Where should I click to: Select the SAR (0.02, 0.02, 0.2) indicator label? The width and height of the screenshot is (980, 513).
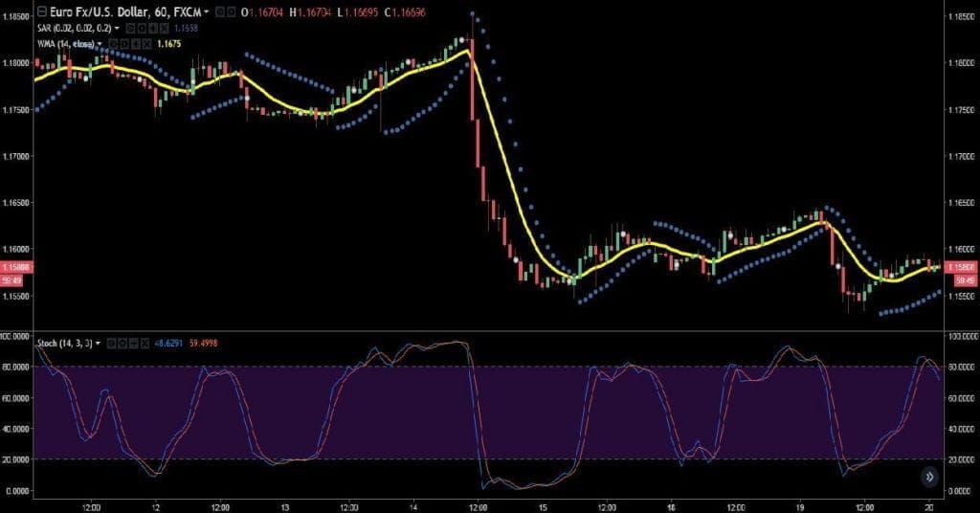pyautogui.click(x=75, y=28)
